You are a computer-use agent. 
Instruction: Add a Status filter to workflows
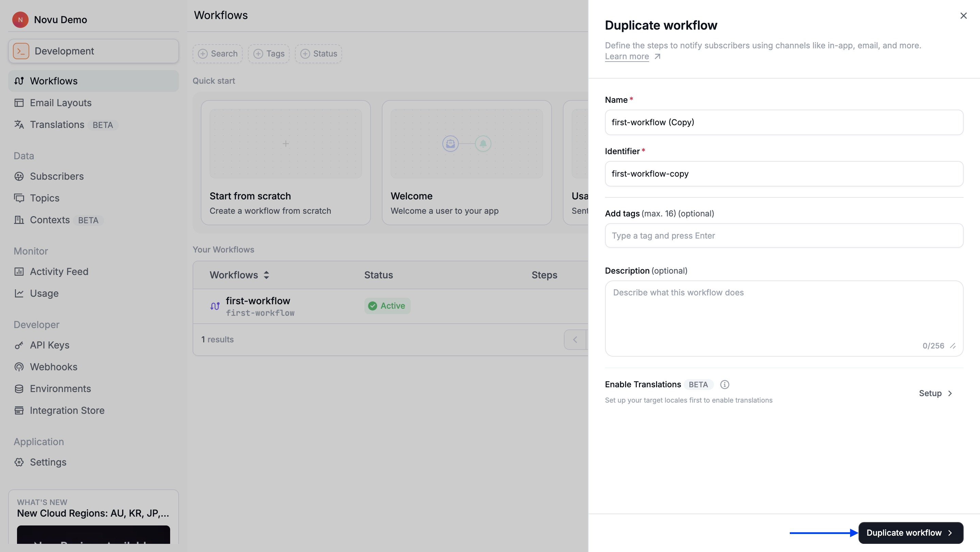[x=318, y=54]
